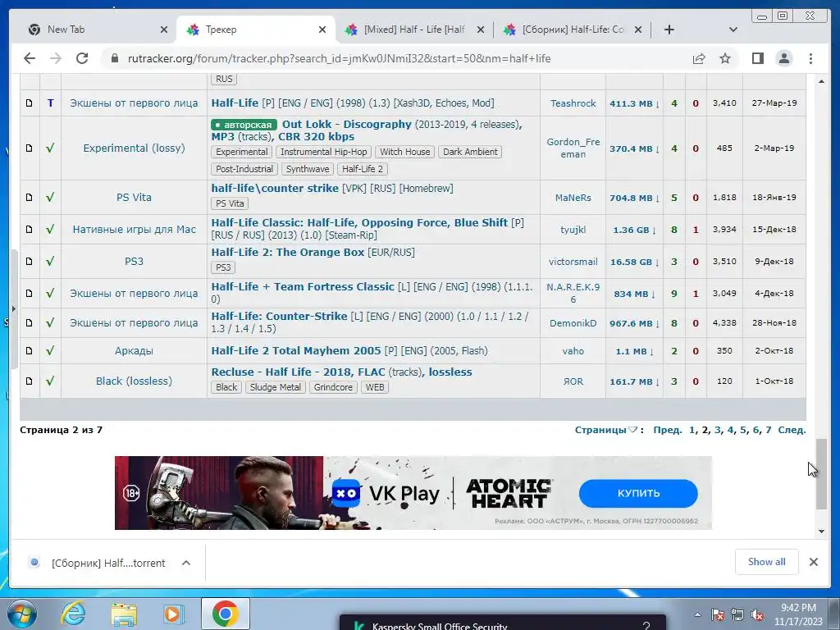
Task: Switch to the [Сборник] Half-Life tab
Action: tap(573, 30)
